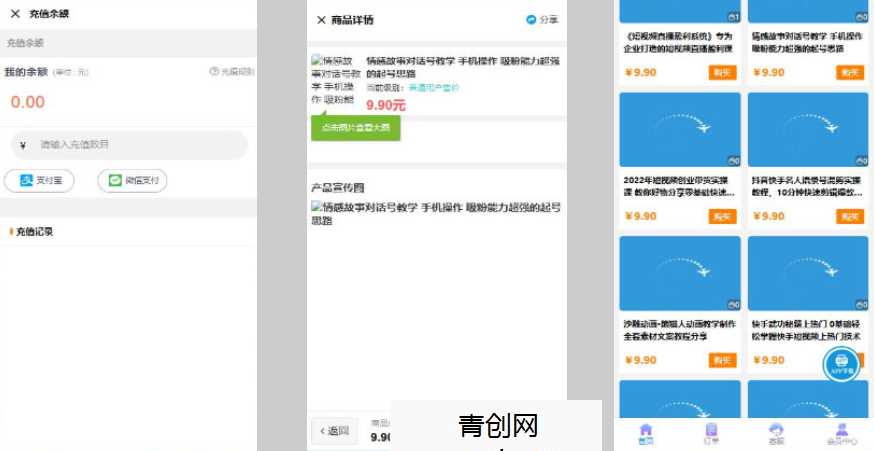
Task: Click the ¥9.90 price of 短视频直播盈利系统
Action: 640,72
